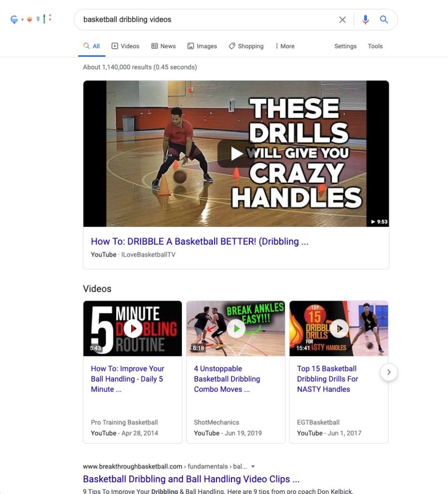Start voice search with the microphone icon
The width and height of the screenshot is (448, 494).
[x=365, y=19]
